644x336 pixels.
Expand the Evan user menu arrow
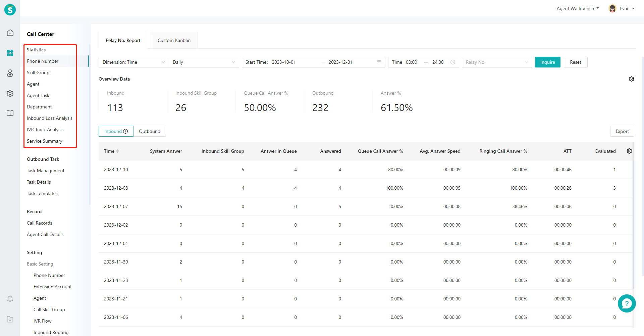pyautogui.click(x=633, y=8)
